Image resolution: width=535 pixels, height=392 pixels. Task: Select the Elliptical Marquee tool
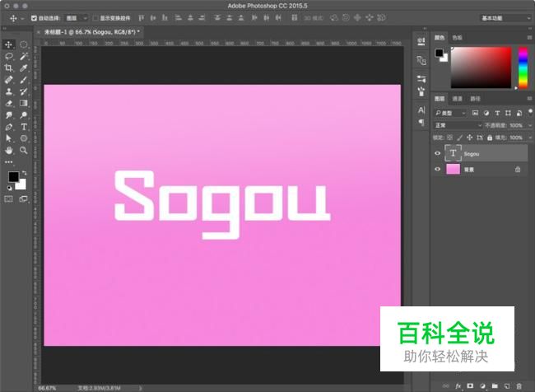coord(23,44)
